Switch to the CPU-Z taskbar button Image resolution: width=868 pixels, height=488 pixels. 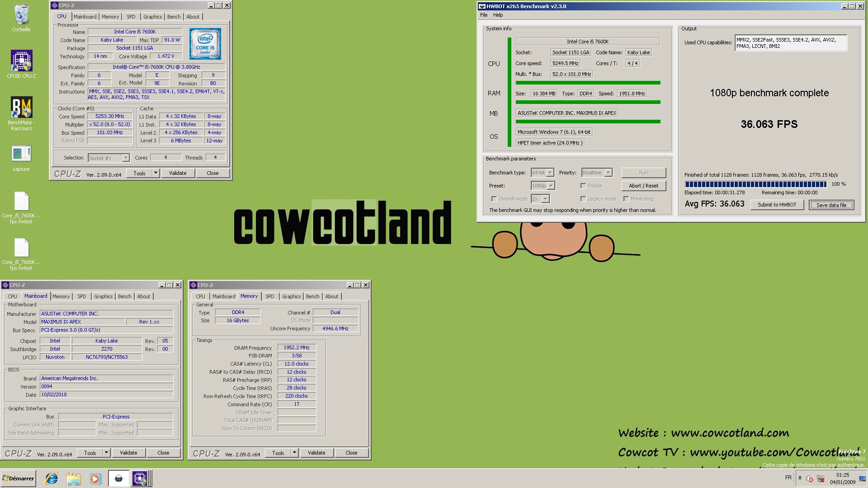coord(140,479)
